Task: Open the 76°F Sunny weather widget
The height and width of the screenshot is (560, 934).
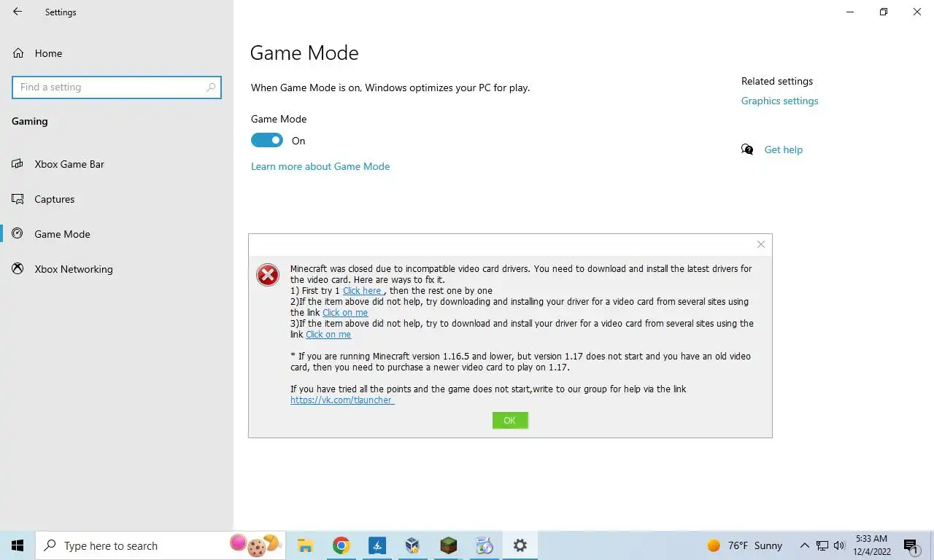Action: tap(745, 545)
